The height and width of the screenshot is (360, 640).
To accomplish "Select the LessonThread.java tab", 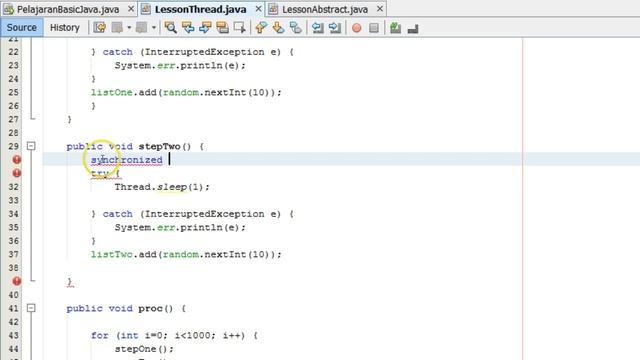I will (200, 9).
